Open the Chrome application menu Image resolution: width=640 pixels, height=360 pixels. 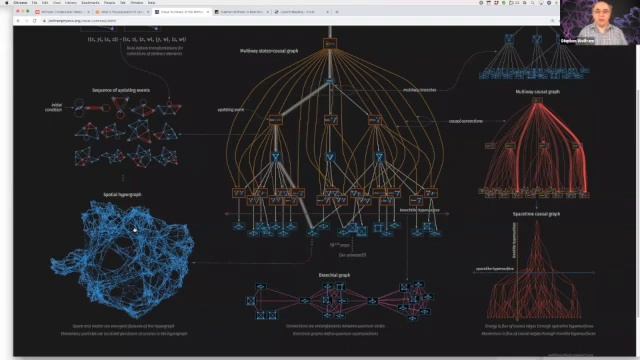pos(20,2)
